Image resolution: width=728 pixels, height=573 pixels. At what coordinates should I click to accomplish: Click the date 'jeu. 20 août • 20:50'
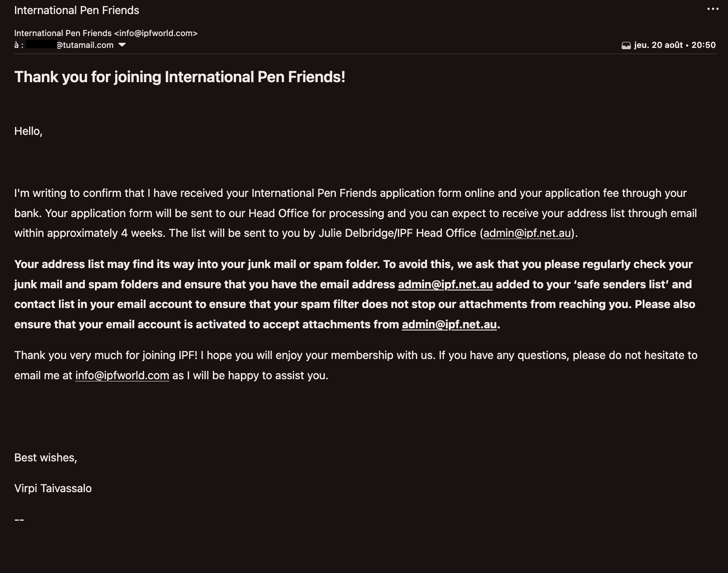675,45
